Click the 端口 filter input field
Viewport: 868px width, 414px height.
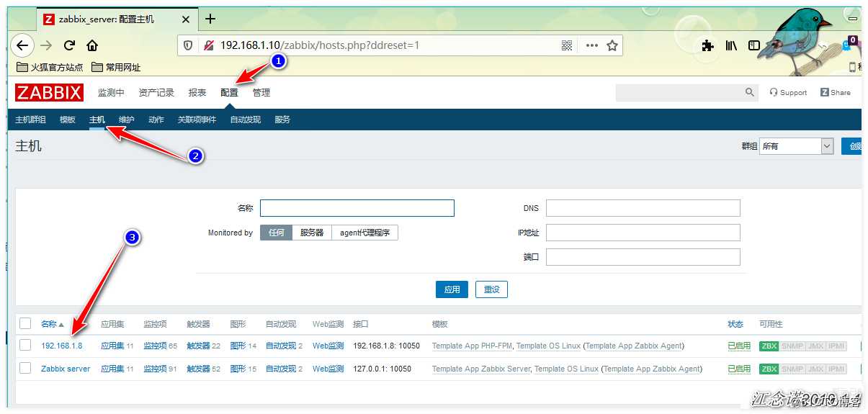[x=643, y=257]
